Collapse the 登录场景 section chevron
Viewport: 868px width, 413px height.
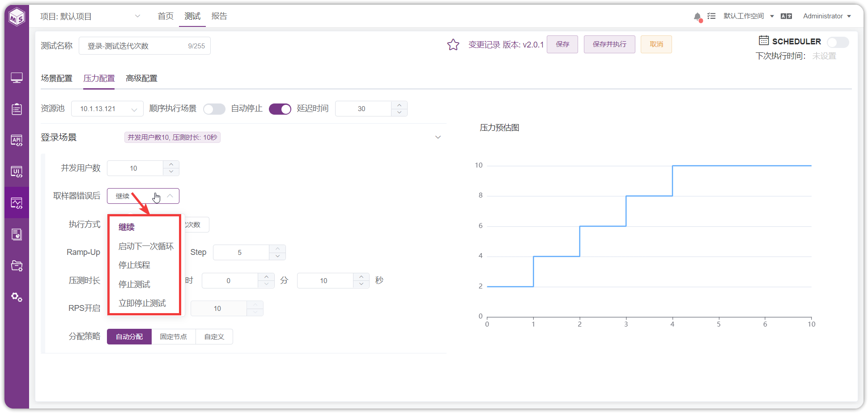point(438,137)
